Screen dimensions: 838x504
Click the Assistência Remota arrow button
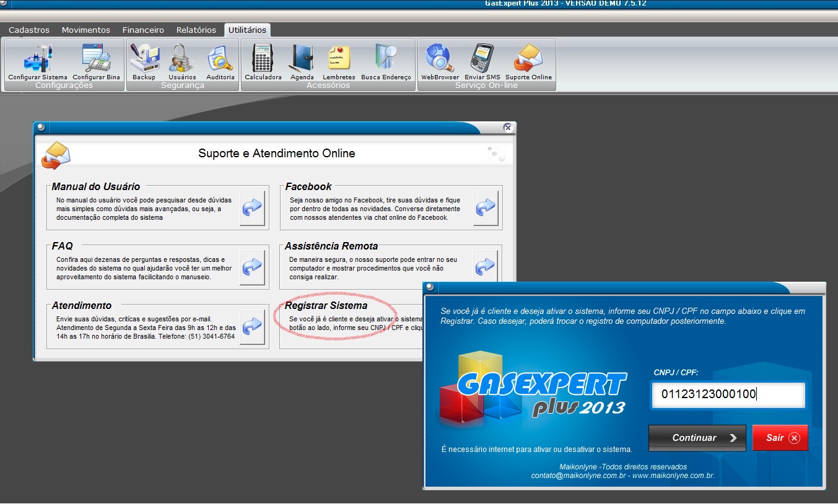click(486, 267)
